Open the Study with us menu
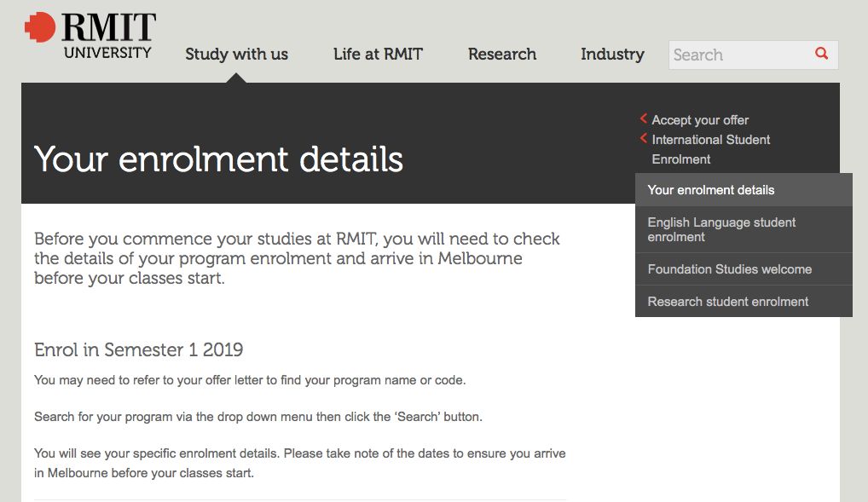868x502 pixels. 236,55
